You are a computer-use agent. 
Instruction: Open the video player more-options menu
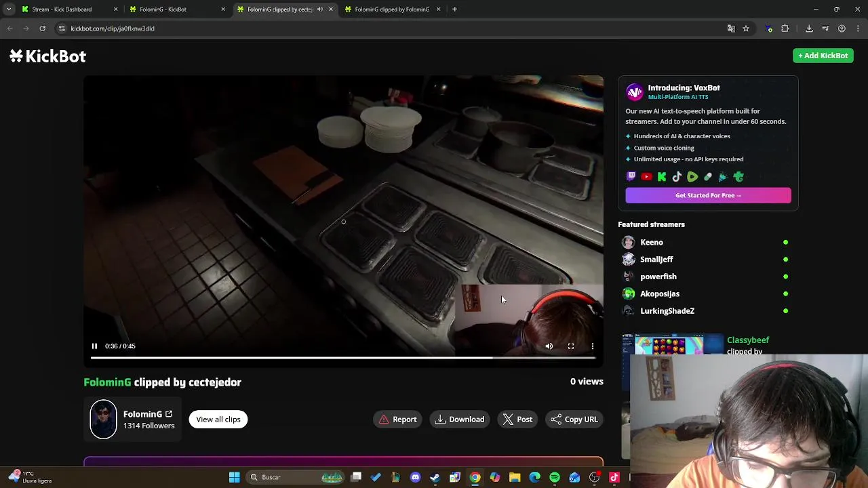click(593, 346)
